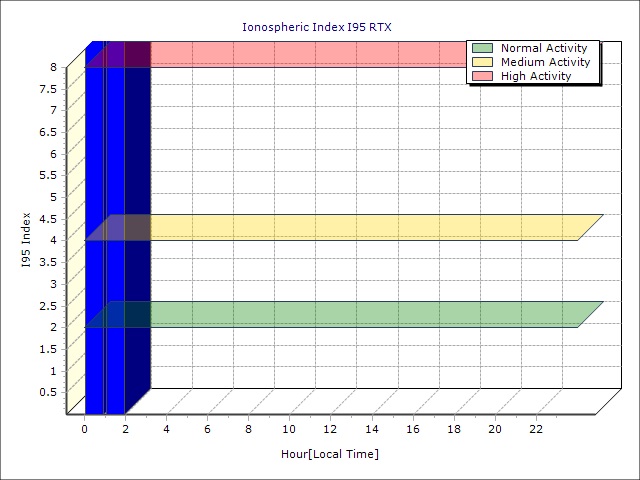640x480 pixels.
Task: Click the 22 tick on the hour axis
Action: [x=536, y=429]
